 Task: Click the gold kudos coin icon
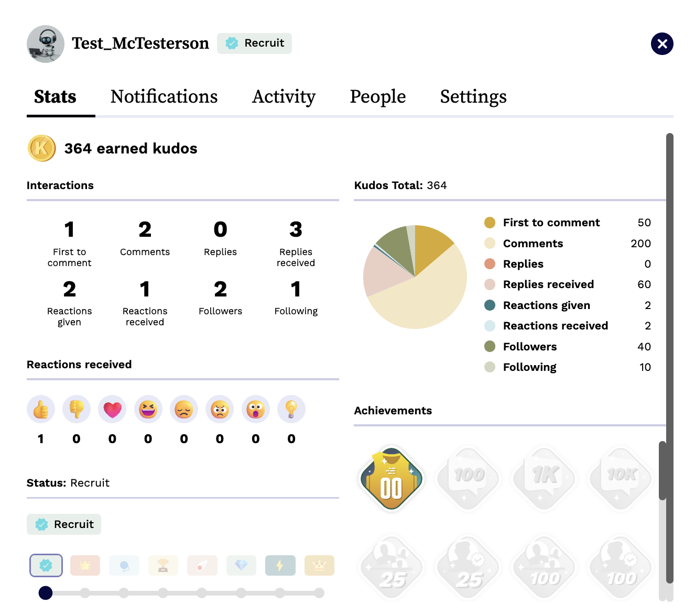point(42,148)
